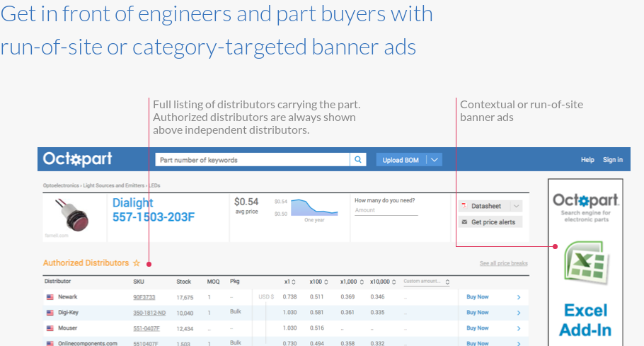Viewport: 644px width, 346px height.
Task: Click the Upload BOM button
Action: click(x=401, y=160)
